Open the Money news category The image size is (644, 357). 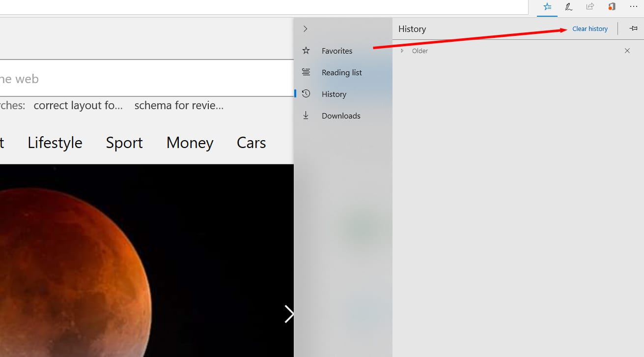pyautogui.click(x=190, y=143)
